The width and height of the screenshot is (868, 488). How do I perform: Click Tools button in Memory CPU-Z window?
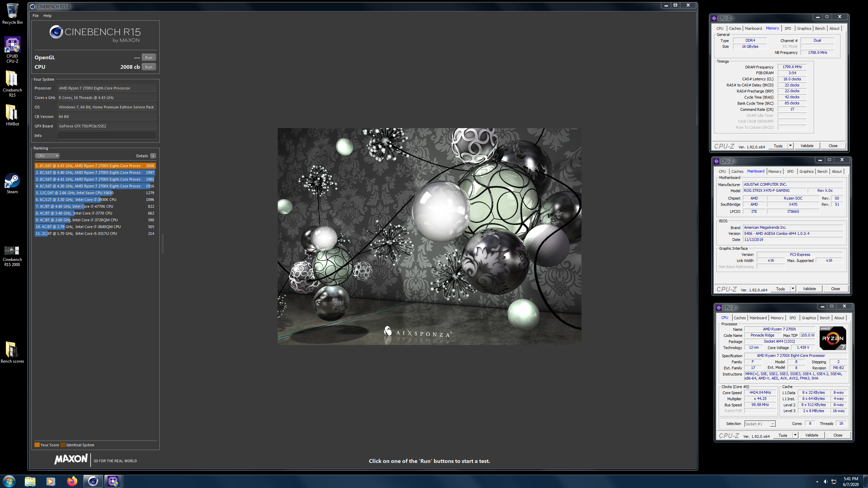click(x=778, y=146)
